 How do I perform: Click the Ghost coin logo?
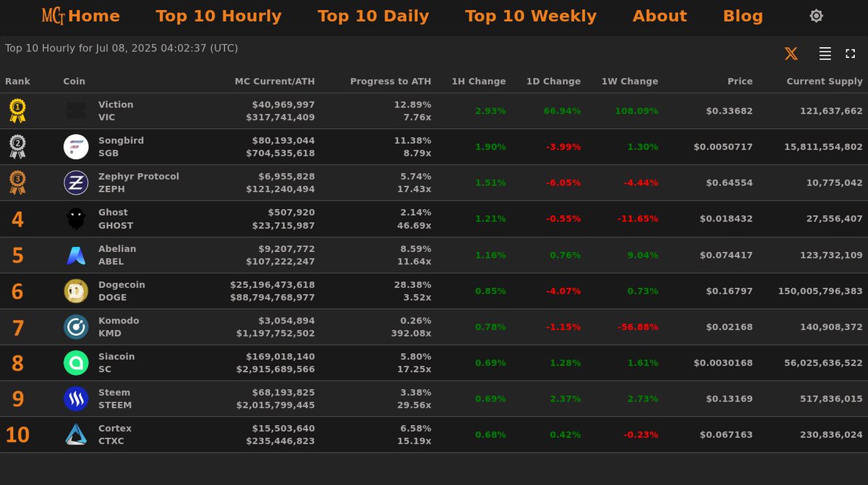76,219
